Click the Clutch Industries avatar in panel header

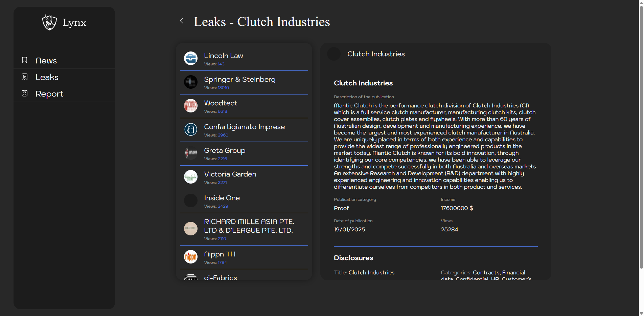tap(334, 54)
